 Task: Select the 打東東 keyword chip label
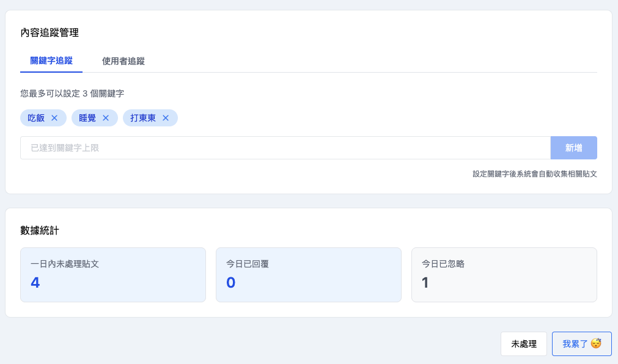coord(143,118)
